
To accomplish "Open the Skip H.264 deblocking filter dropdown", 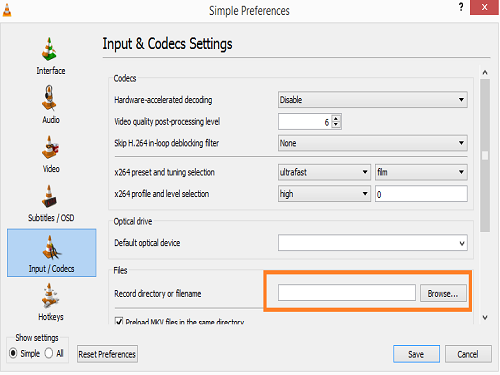I will (373, 143).
